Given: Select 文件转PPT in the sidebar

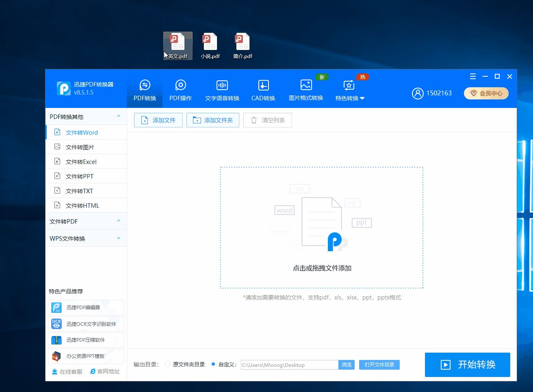Looking at the screenshot, I should coord(86,176).
